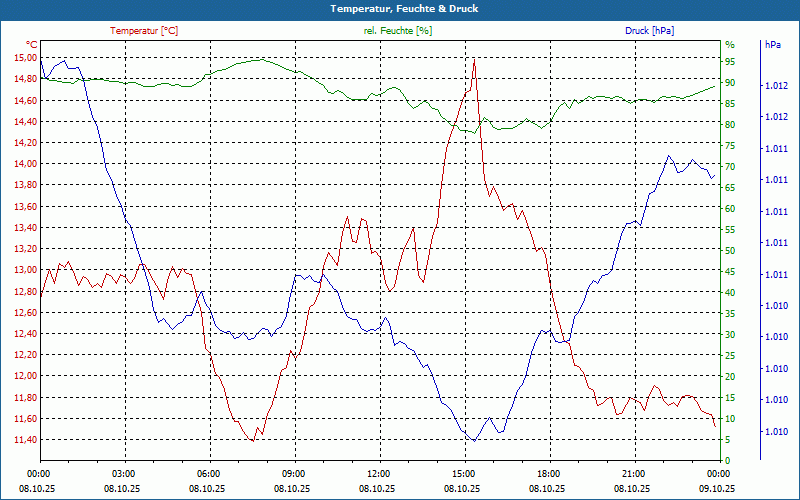Select the green 'rel. Feuchte [%]' legend label
The image size is (800, 500).
pyautogui.click(x=397, y=31)
